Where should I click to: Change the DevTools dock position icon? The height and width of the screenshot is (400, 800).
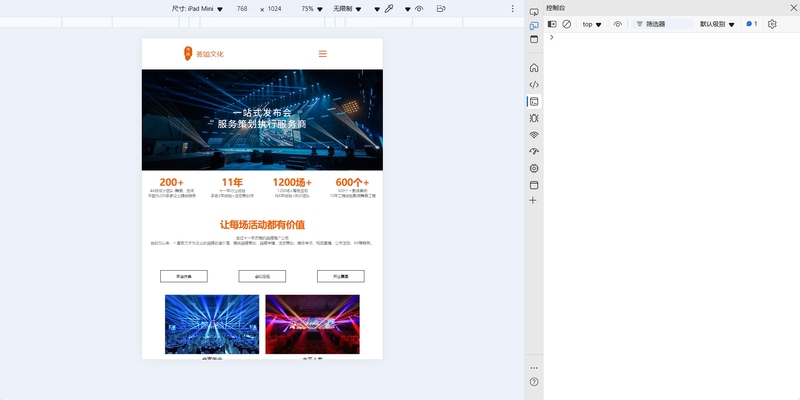click(x=534, y=39)
